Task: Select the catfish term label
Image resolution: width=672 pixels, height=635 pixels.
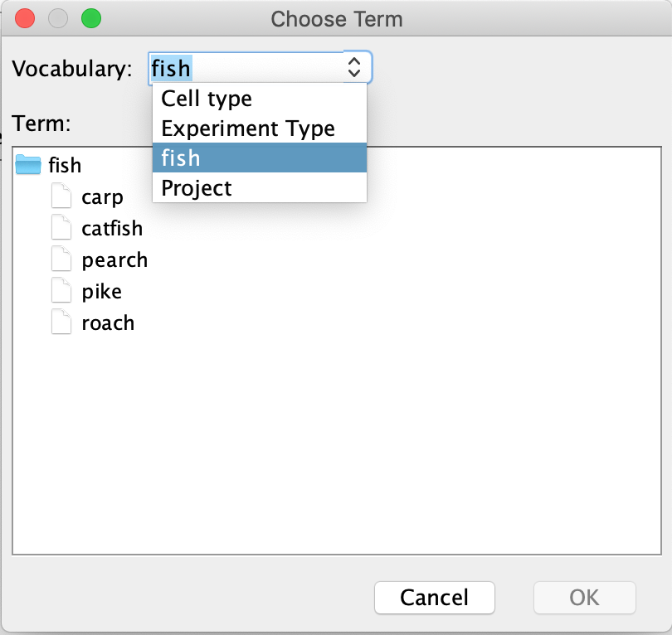Action: pos(112,228)
